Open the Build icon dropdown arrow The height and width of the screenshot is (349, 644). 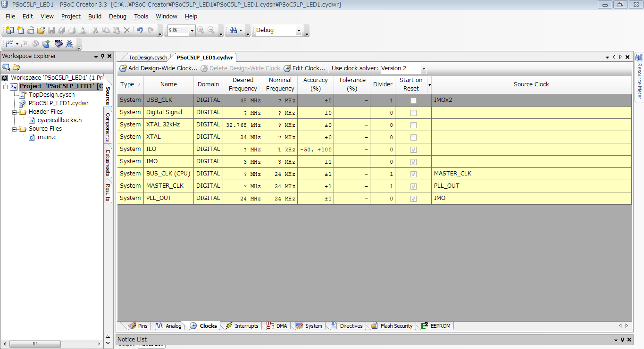pyautogui.click(x=17, y=44)
